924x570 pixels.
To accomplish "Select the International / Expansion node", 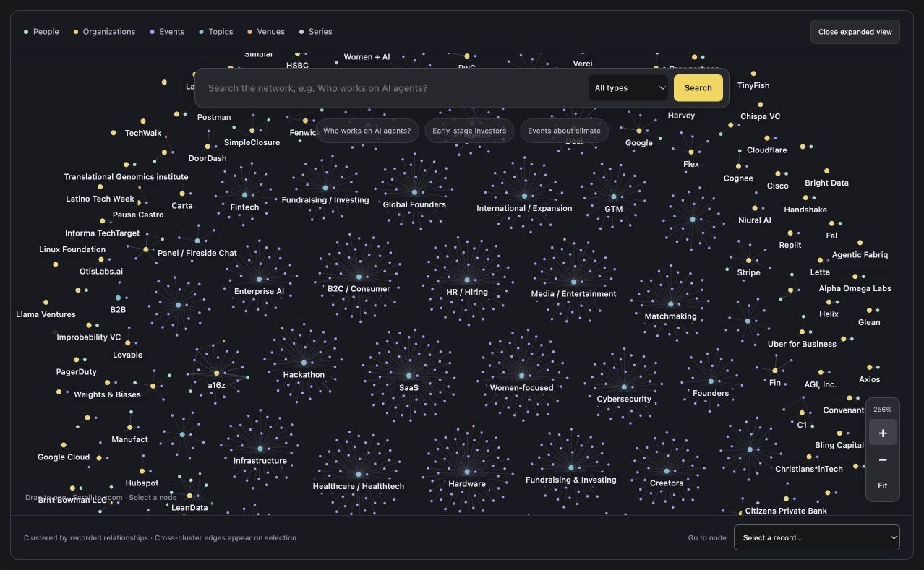I will click(524, 196).
